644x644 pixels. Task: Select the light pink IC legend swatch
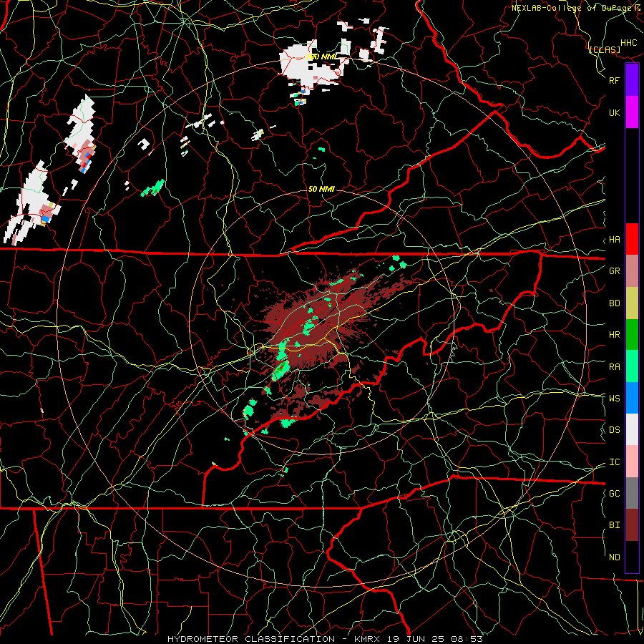[632, 462]
